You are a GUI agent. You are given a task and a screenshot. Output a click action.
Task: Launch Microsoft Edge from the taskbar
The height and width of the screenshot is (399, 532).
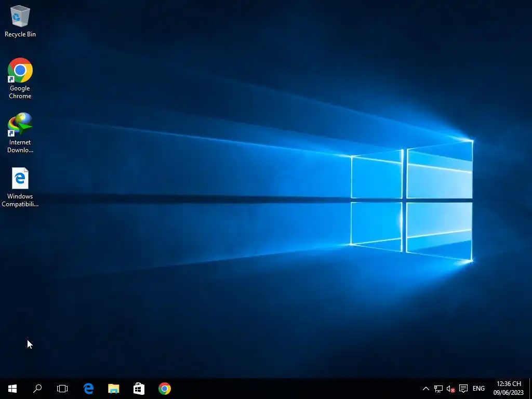pos(88,389)
